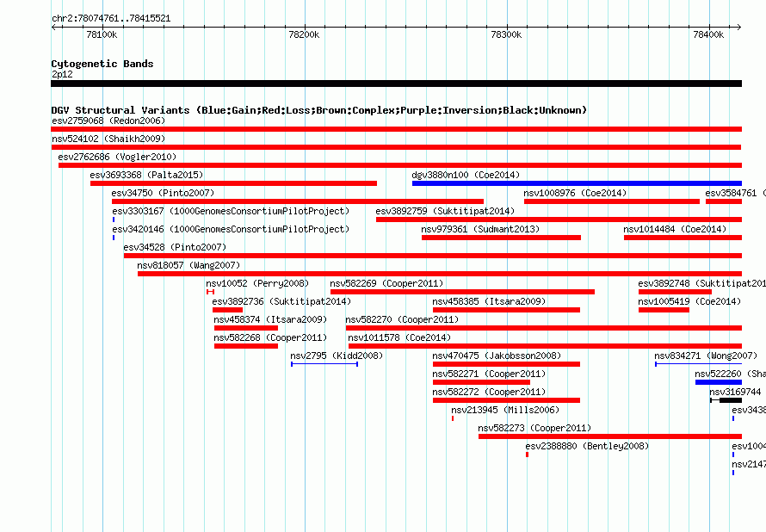Click the Cytogenetic Bands track title

click(x=102, y=64)
